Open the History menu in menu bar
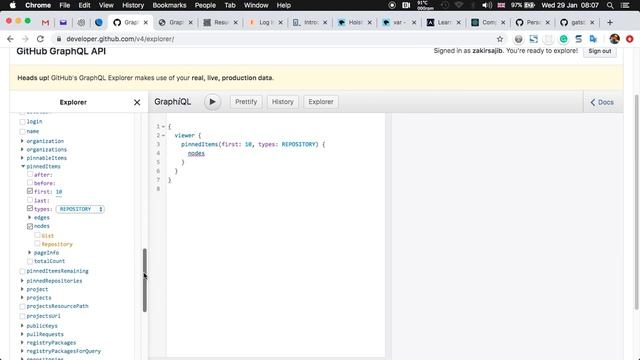The height and width of the screenshot is (360, 640). [x=133, y=5]
